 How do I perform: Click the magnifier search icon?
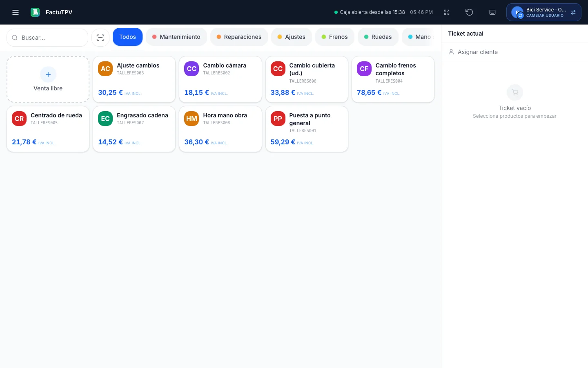click(15, 38)
